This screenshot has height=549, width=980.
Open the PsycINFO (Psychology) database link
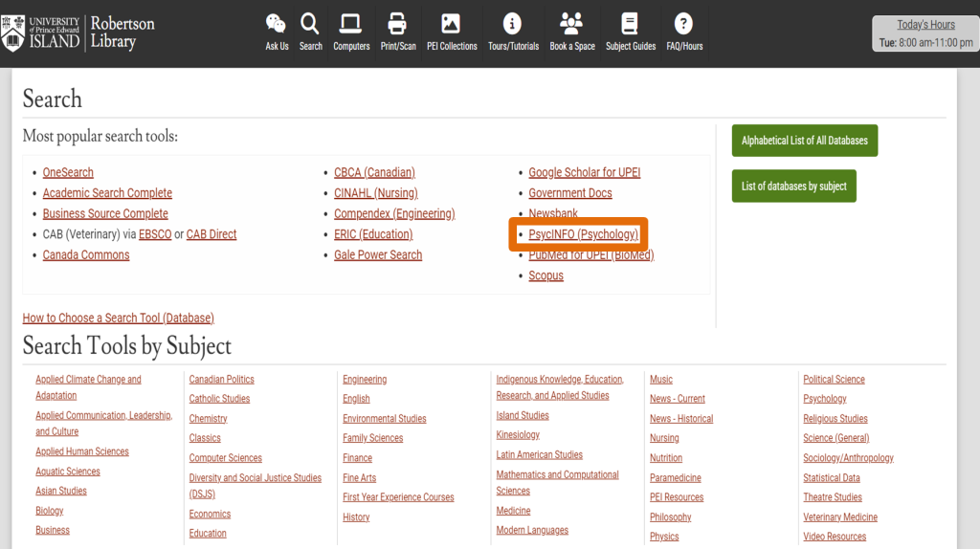pyautogui.click(x=583, y=234)
